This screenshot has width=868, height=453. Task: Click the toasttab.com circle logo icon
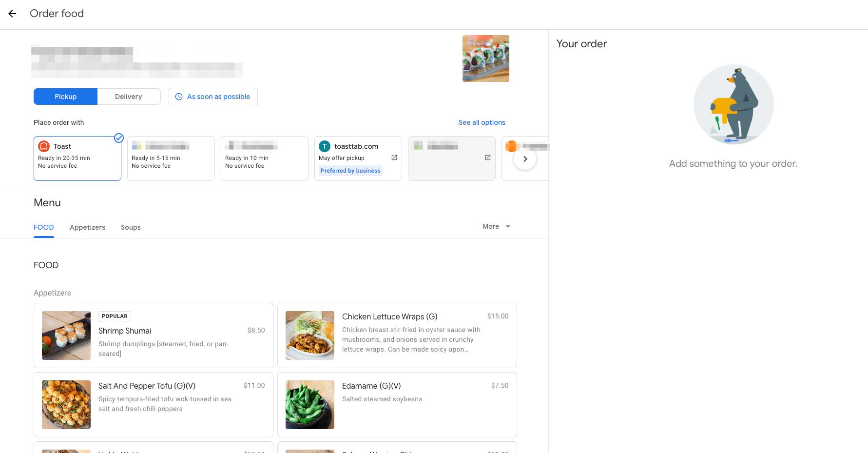[324, 146]
